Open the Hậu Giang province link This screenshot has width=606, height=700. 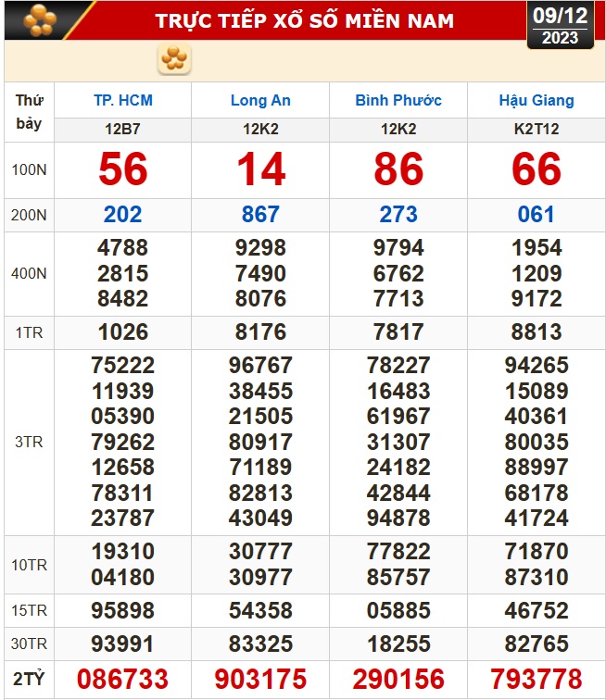pos(537,100)
